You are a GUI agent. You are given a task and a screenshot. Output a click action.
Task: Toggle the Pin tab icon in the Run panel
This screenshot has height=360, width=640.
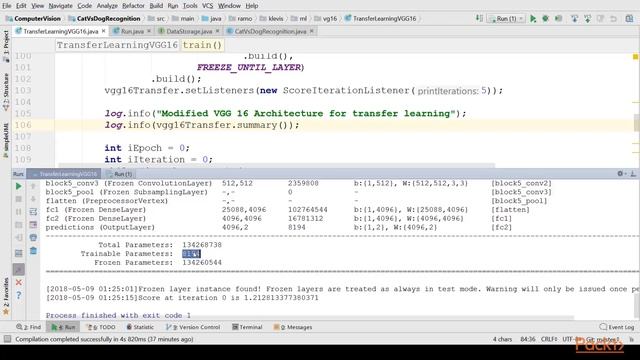pyautogui.click(x=18, y=269)
